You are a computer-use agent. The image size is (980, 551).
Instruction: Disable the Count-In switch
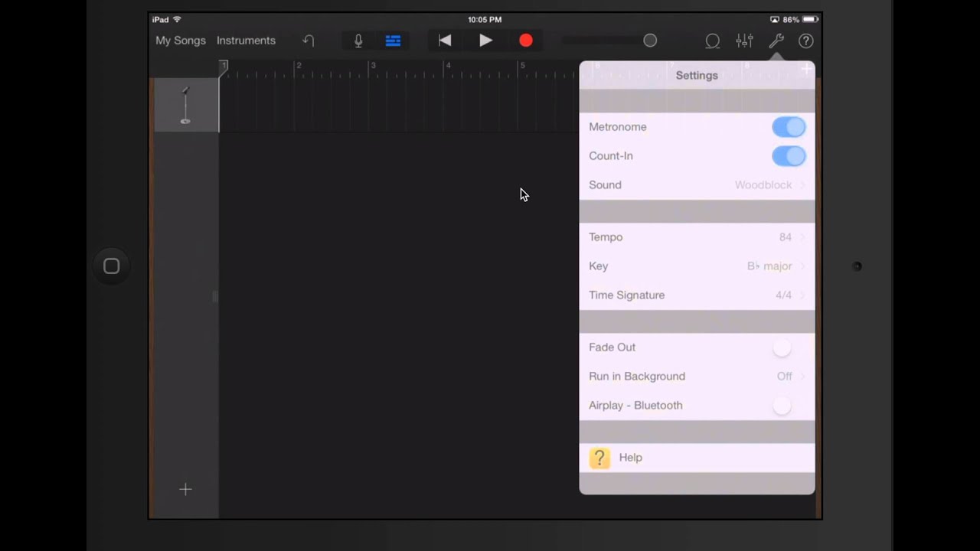[789, 156]
